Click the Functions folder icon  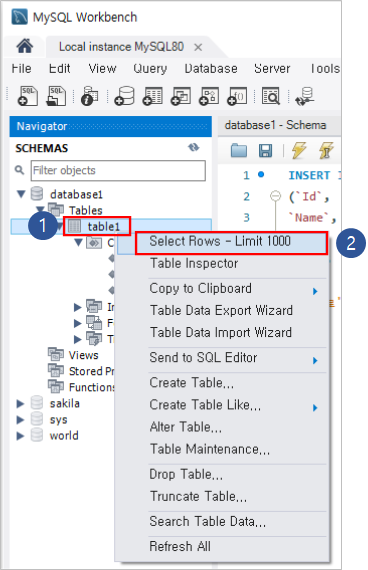[x=56, y=386]
